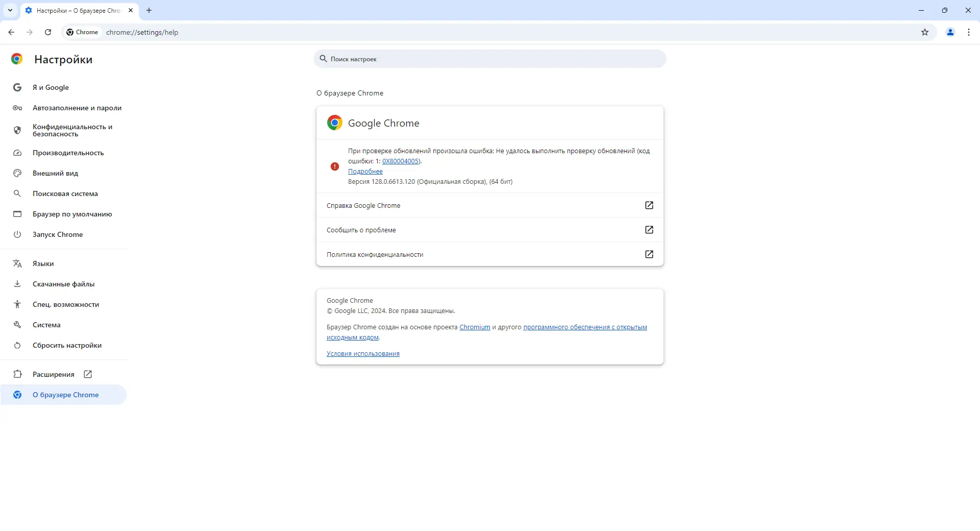The height and width of the screenshot is (531, 980).
Task: Click the Google Chrome logo in the about card
Action: [x=335, y=123]
